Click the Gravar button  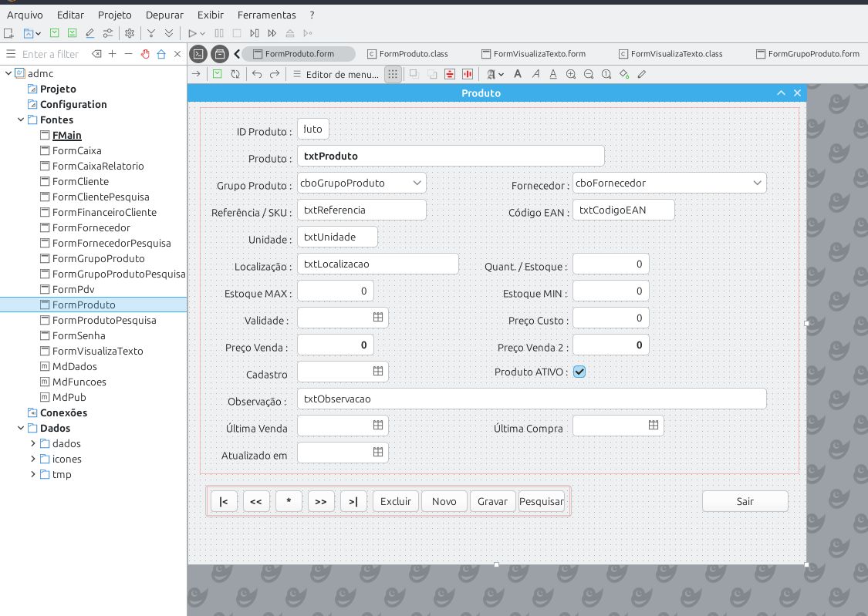(x=492, y=501)
